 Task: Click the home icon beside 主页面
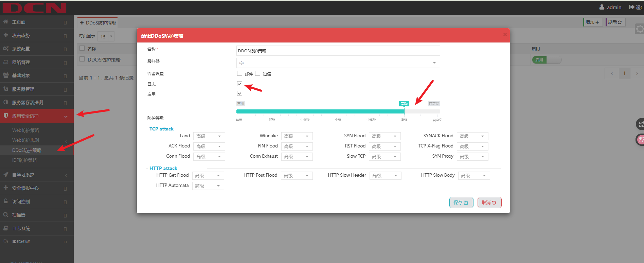(6, 21)
